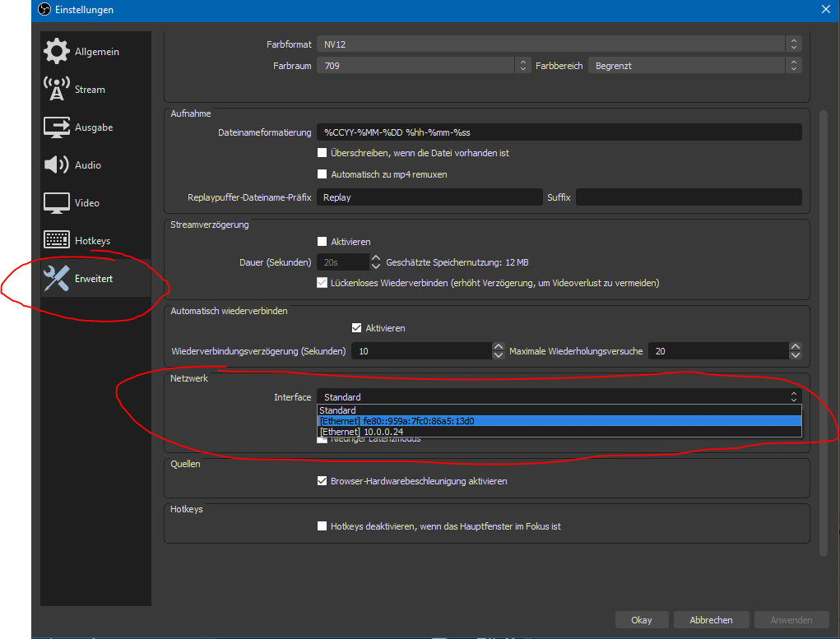Click the Maximale Wiederholungsversuche field
The image size is (840, 639).
(718, 351)
